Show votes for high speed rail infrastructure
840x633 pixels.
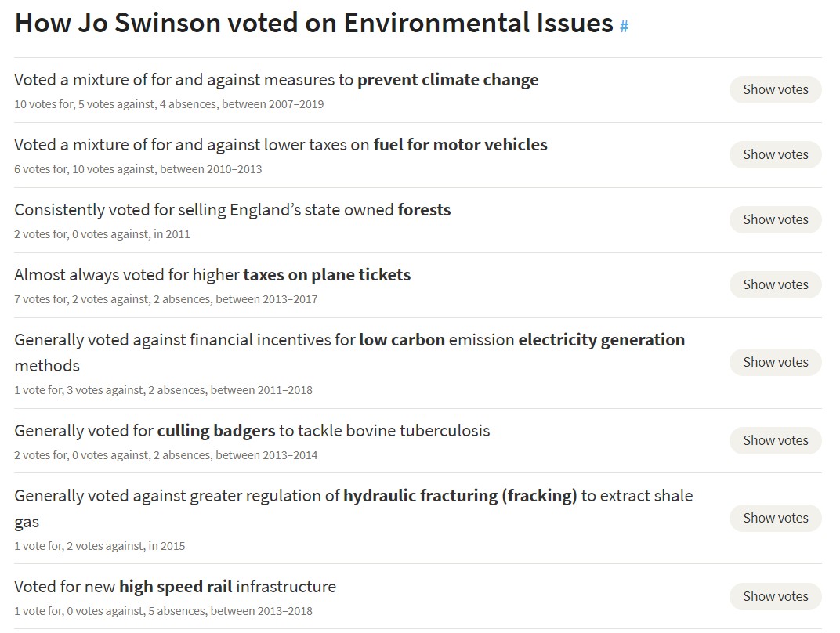coord(775,597)
